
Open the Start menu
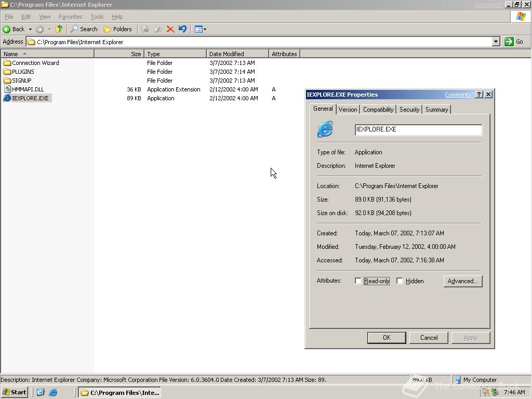14,392
